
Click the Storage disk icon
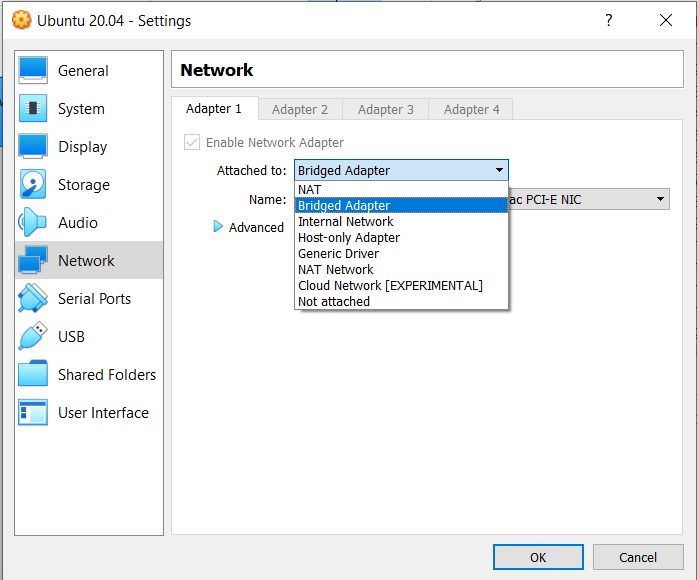33,184
